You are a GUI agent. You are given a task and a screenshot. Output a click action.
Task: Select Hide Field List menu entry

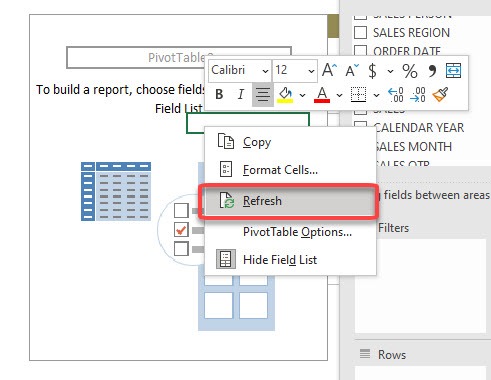tap(290, 259)
